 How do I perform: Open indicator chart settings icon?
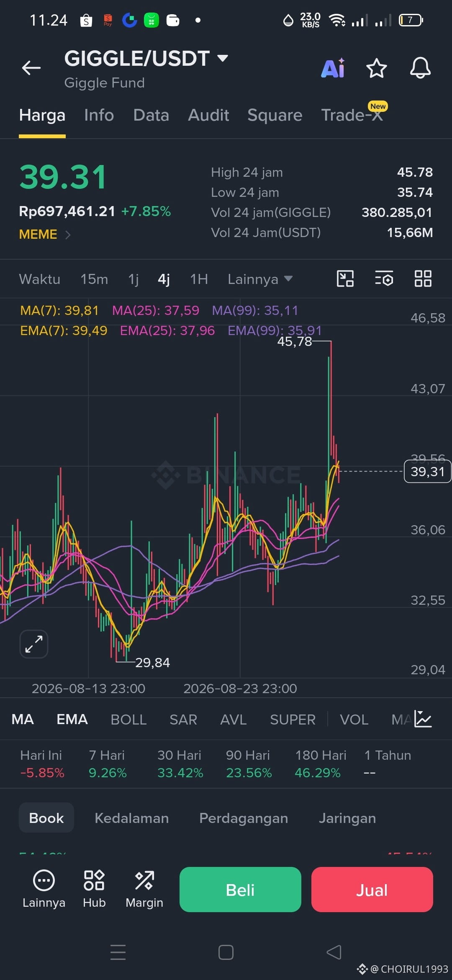coord(423,719)
